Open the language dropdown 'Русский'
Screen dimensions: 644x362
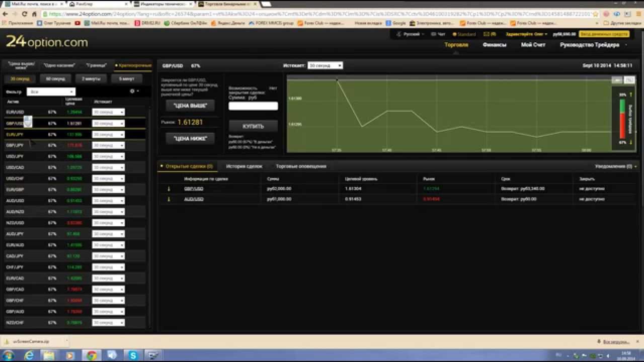tap(410, 34)
